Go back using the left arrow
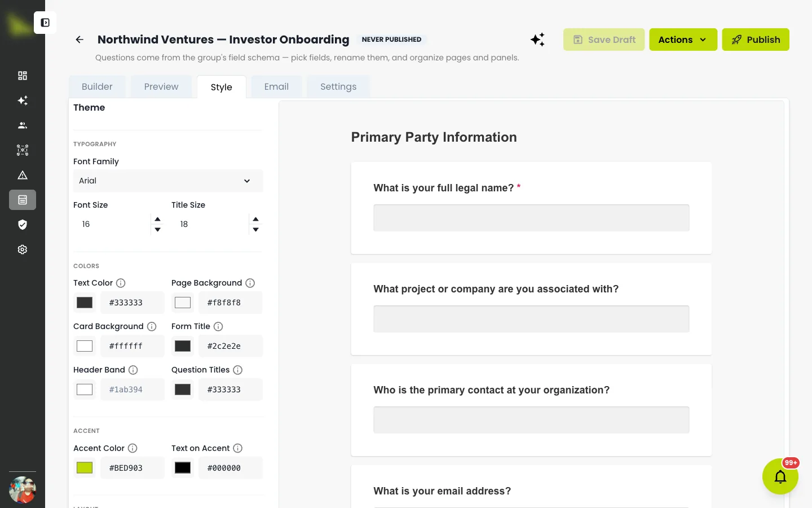The image size is (812, 508). [80, 40]
